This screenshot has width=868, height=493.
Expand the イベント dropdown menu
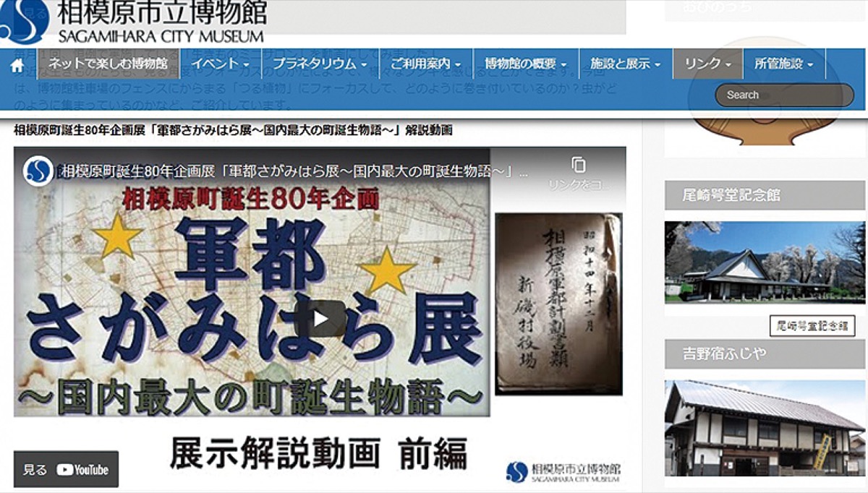pyautogui.click(x=220, y=64)
